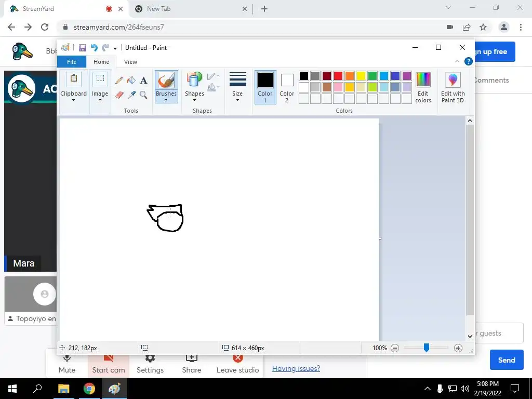Close the New Tab browser tab
Viewport: 532px width, 399px height.
click(245, 9)
